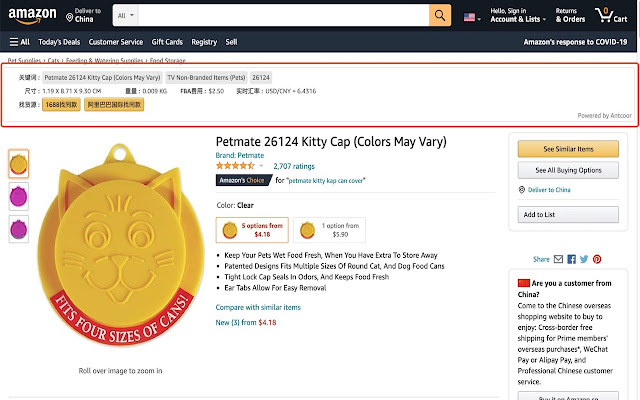Open the 2,707 ratings link

(294, 166)
